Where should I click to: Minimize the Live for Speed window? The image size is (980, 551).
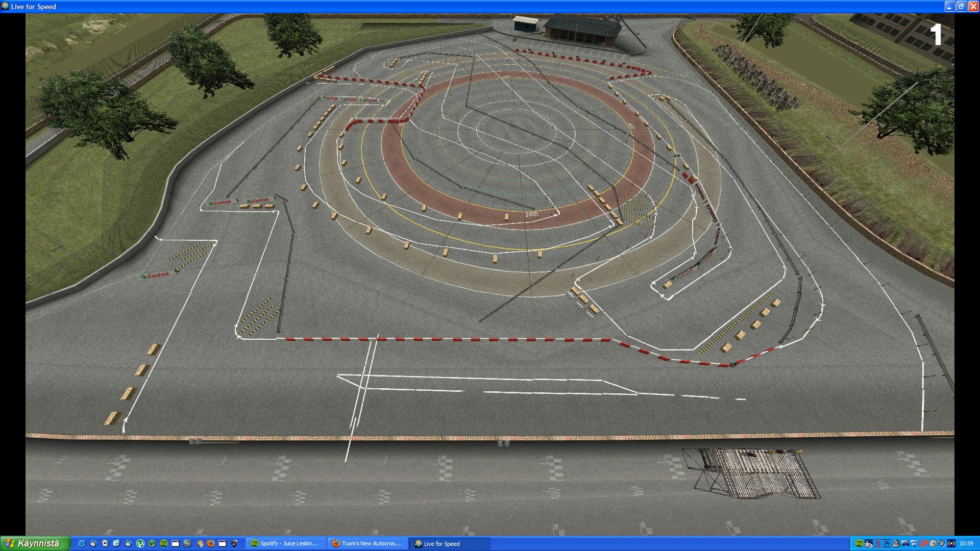949,7
